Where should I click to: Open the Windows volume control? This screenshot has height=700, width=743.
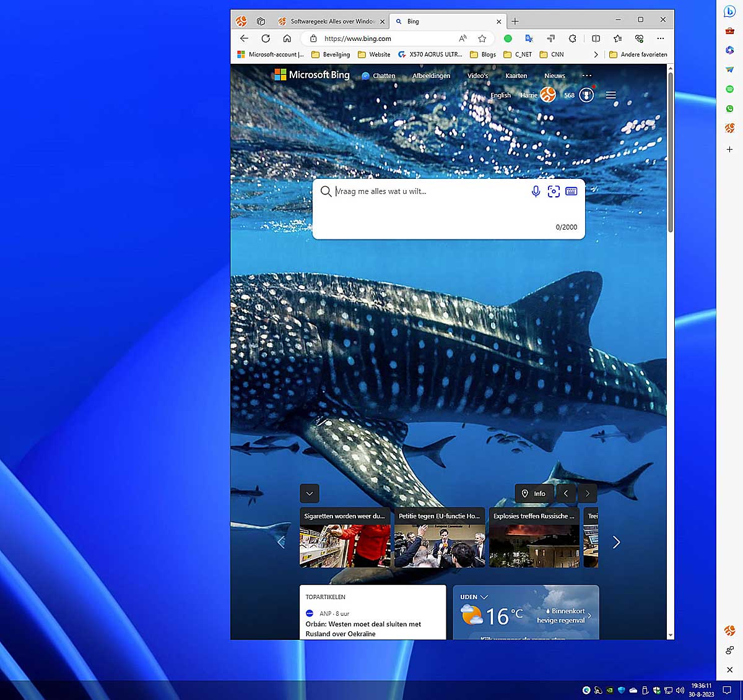(680, 690)
